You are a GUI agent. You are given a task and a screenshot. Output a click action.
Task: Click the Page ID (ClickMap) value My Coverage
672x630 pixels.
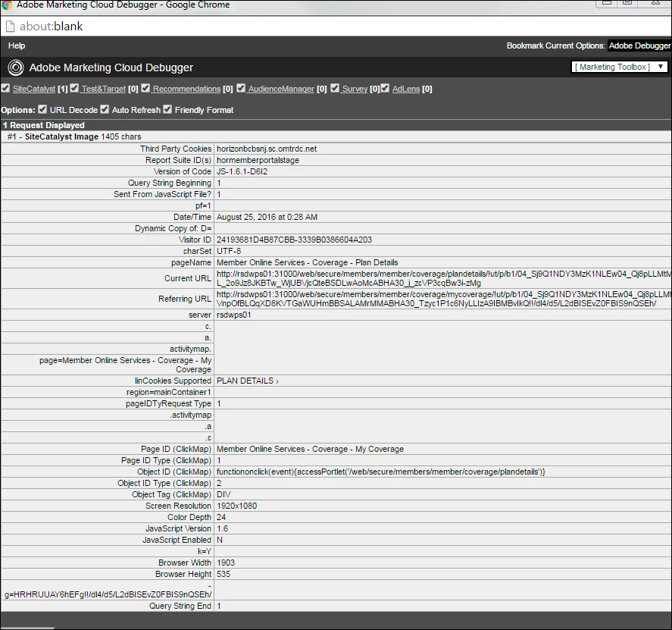(311, 449)
